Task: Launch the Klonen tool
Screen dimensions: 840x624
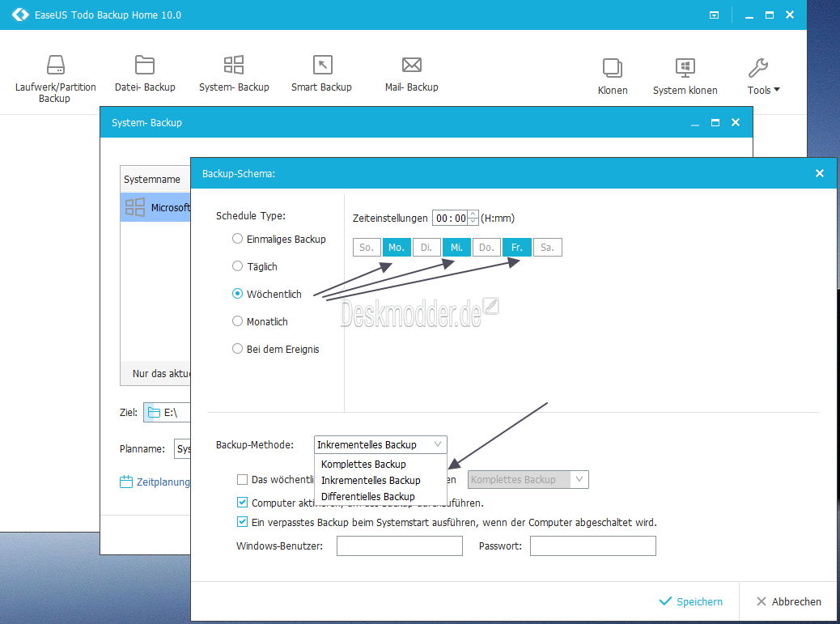Action: pos(613,76)
